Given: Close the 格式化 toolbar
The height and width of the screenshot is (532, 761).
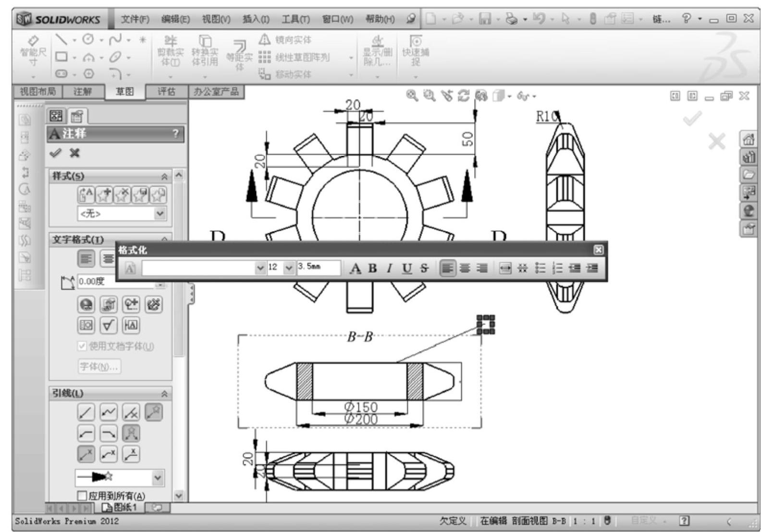Looking at the screenshot, I should 598,250.
